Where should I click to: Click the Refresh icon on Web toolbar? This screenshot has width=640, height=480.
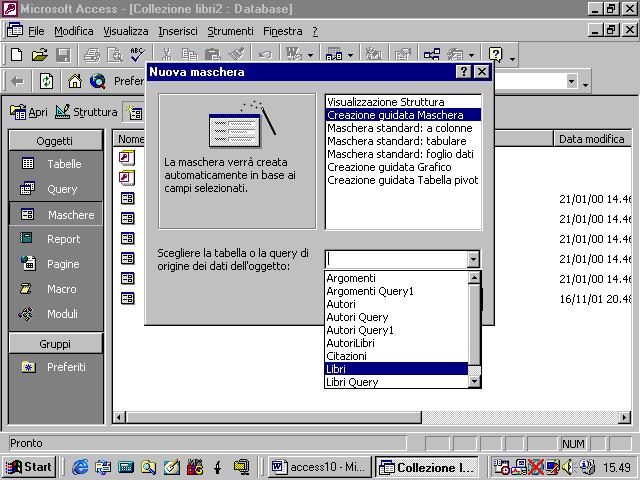pos(46,81)
